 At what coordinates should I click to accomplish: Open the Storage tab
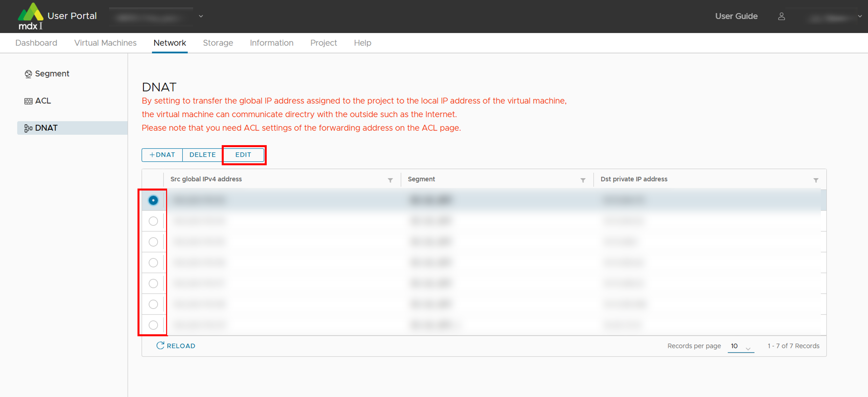point(218,43)
